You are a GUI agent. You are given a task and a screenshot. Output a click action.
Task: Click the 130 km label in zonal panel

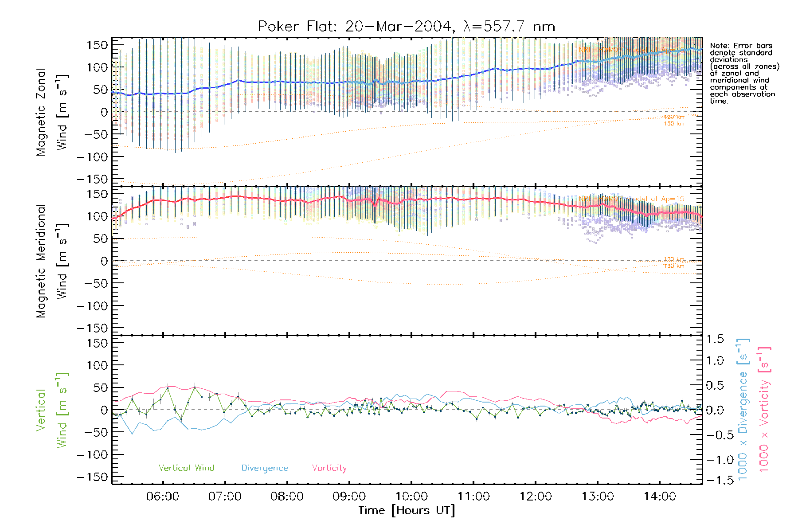tap(674, 124)
